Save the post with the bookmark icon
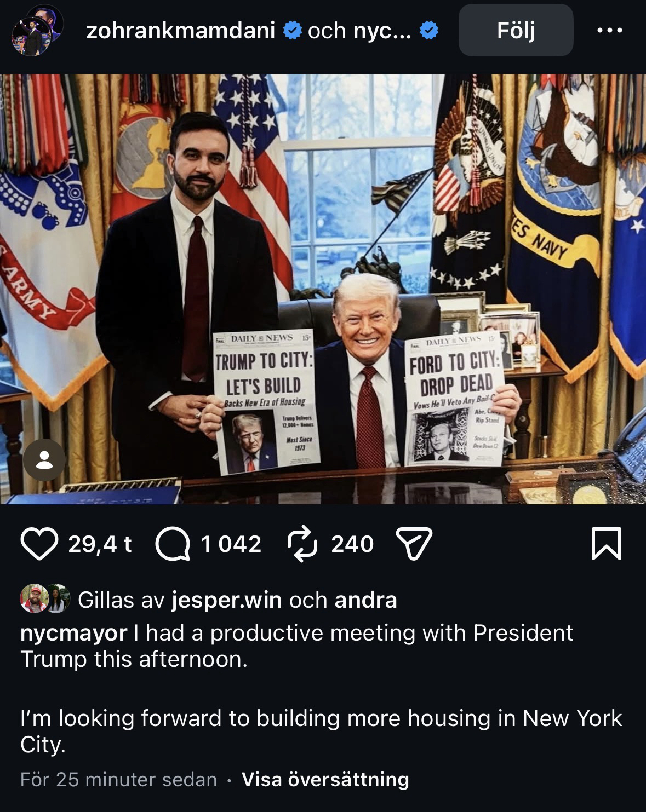This screenshot has width=646, height=812. click(607, 544)
